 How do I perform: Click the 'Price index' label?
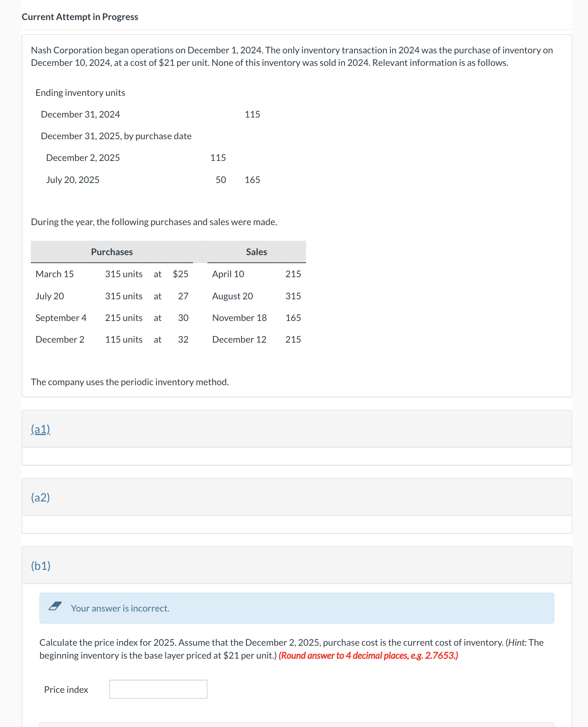point(66,689)
